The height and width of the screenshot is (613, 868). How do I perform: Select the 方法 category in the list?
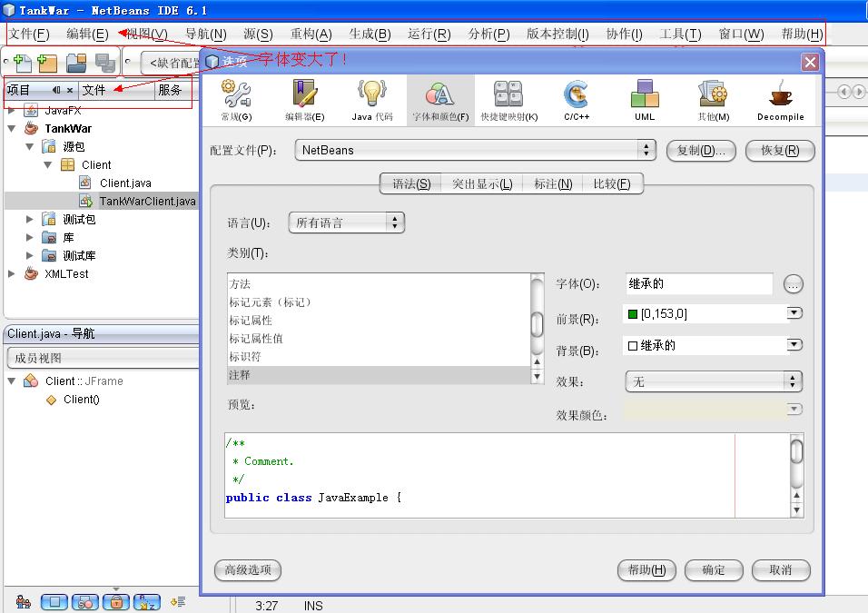coord(380,284)
